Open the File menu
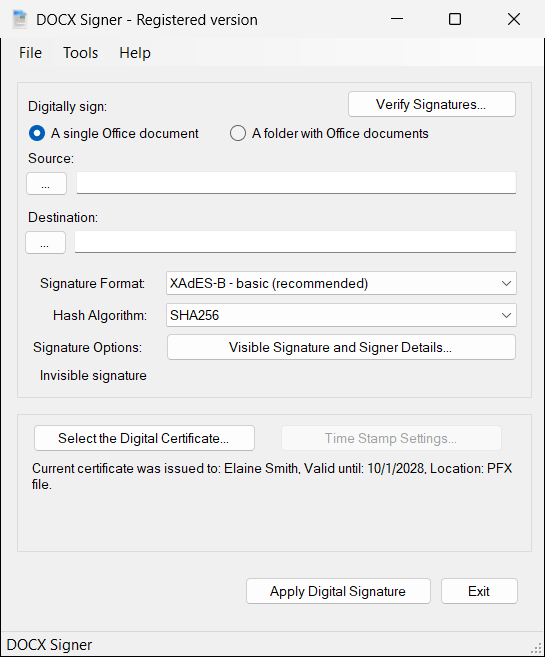 [x=30, y=53]
